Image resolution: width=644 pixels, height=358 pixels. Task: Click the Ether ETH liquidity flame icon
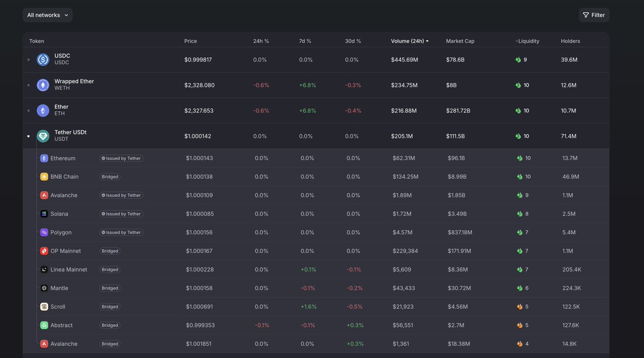518,111
